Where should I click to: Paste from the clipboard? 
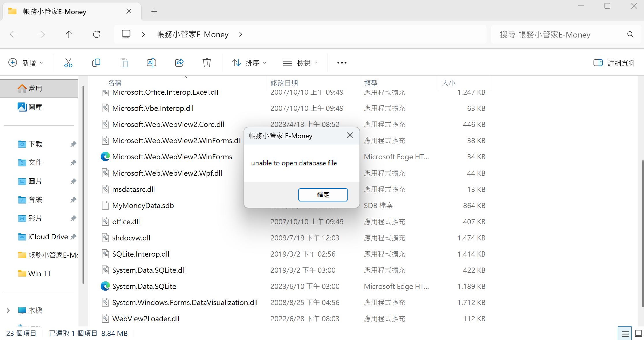[123, 62]
